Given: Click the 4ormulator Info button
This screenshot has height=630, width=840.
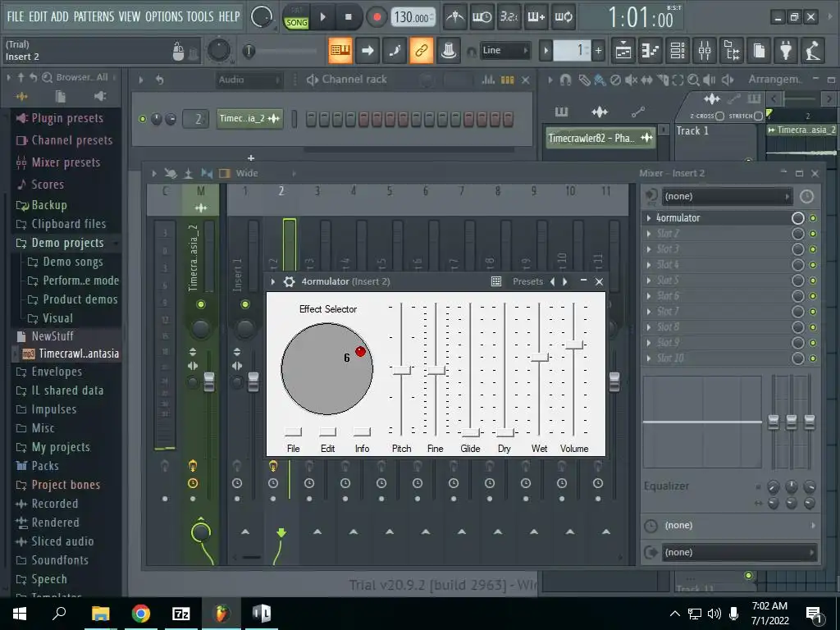Looking at the screenshot, I should [x=362, y=431].
